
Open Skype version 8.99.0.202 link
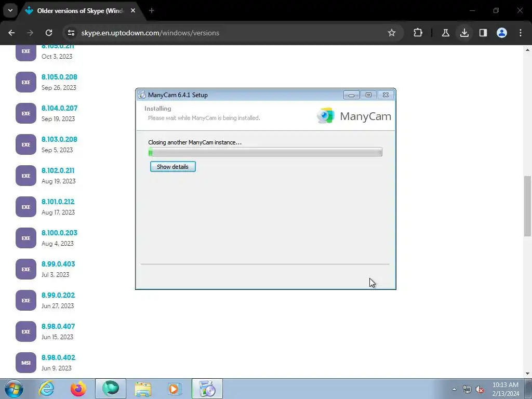tap(58, 296)
